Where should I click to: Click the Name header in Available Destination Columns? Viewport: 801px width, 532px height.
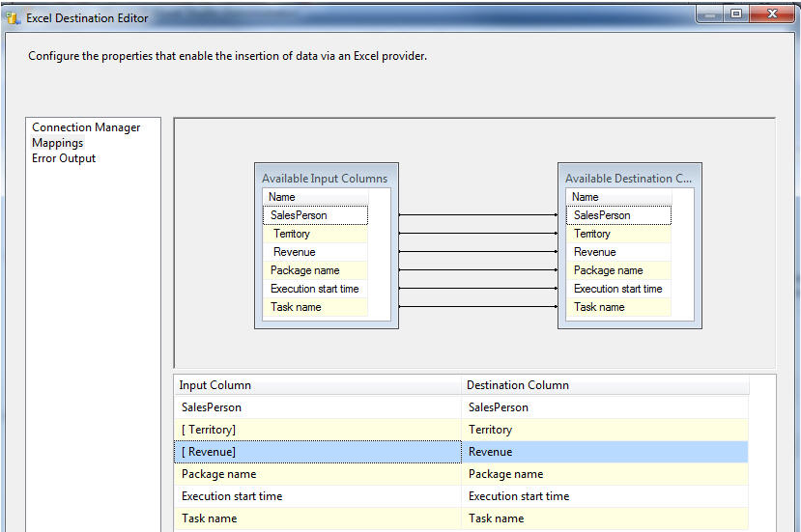pos(586,197)
